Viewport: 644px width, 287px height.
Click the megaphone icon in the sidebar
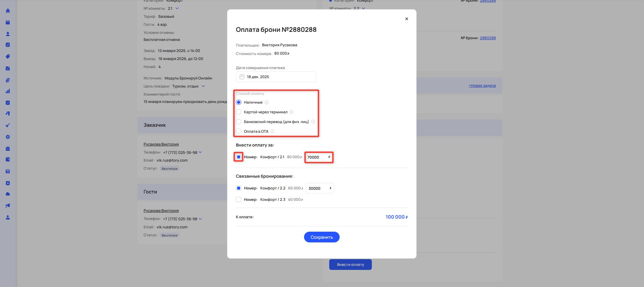coord(8,206)
